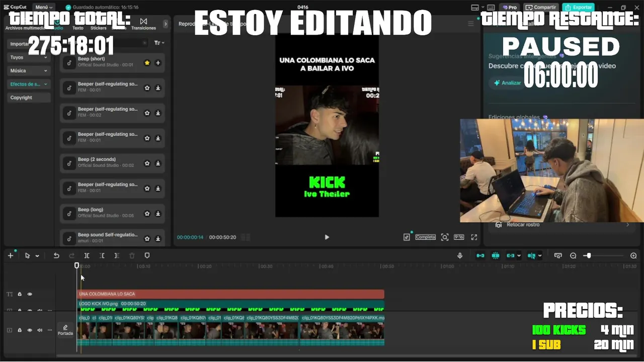Undo the last edit
Screen dimensions: 644x362
coord(56,255)
